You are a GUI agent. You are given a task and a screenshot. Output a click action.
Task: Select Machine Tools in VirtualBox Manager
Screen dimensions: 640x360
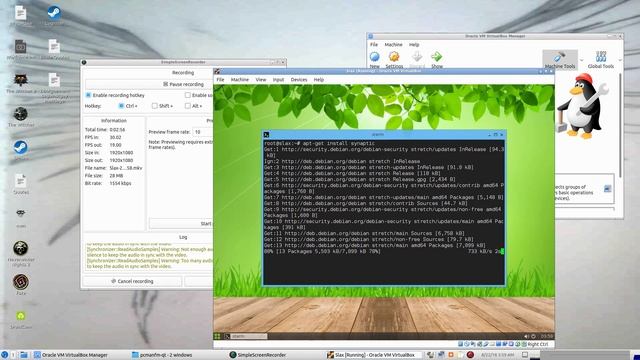[560, 60]
